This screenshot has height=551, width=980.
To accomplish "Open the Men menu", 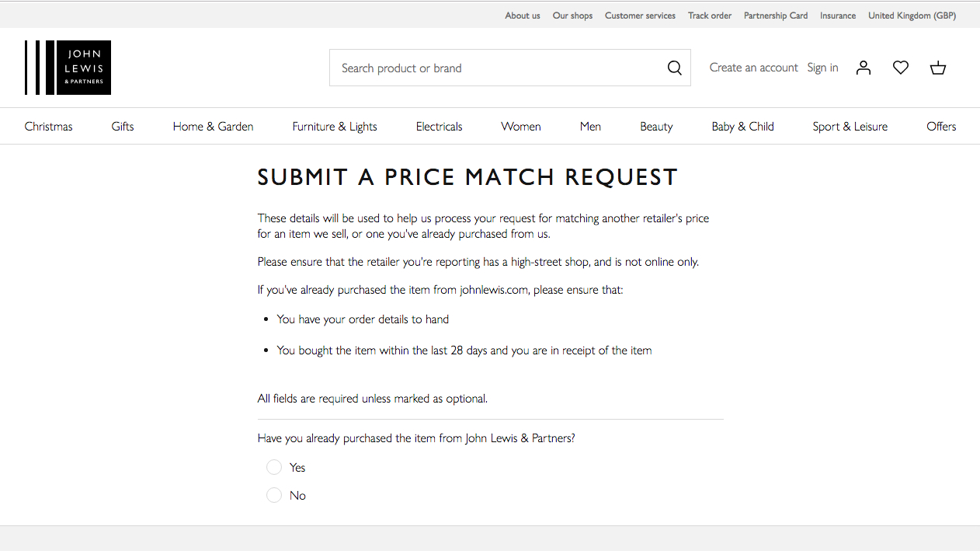I will (590, 127).
